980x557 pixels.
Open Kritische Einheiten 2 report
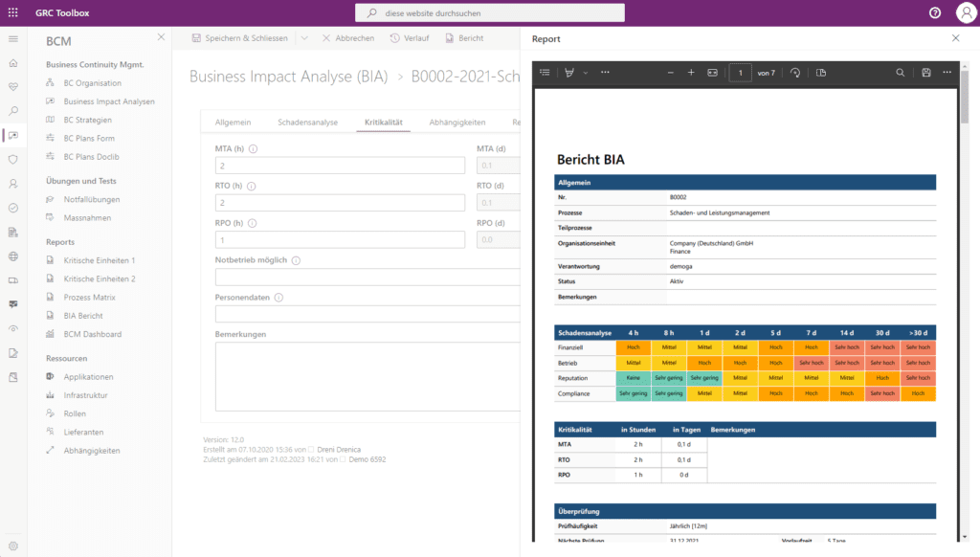(x=100, y=278)
